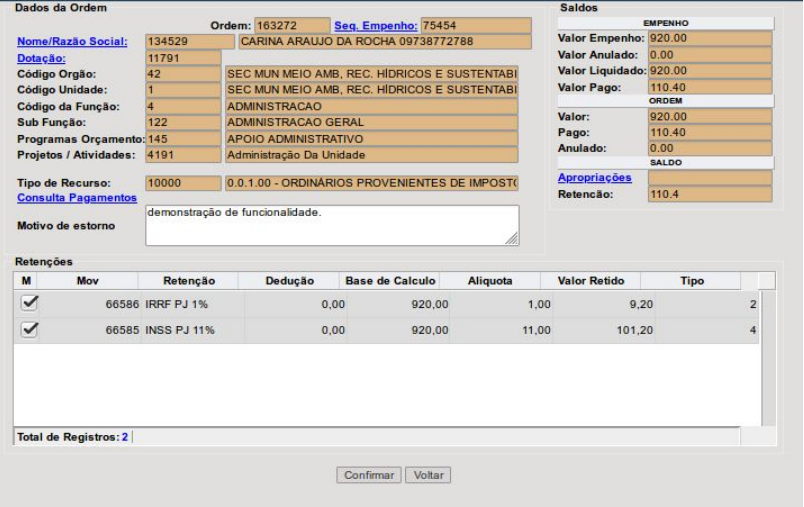Screen dimensions: 804x507
Task: Click inside the Motivo de estorno text box
Action: pos(332,225)
